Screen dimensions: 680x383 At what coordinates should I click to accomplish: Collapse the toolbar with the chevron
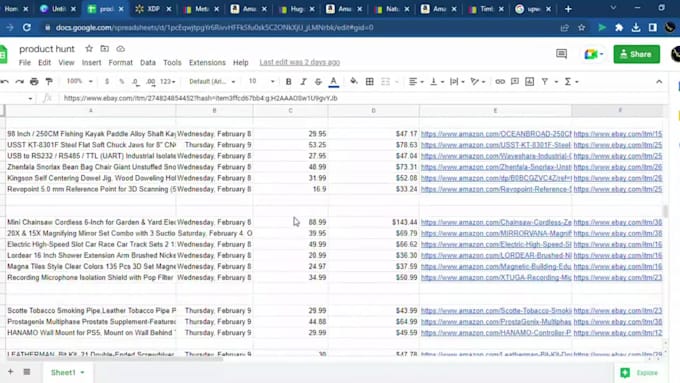click(659, 82)
